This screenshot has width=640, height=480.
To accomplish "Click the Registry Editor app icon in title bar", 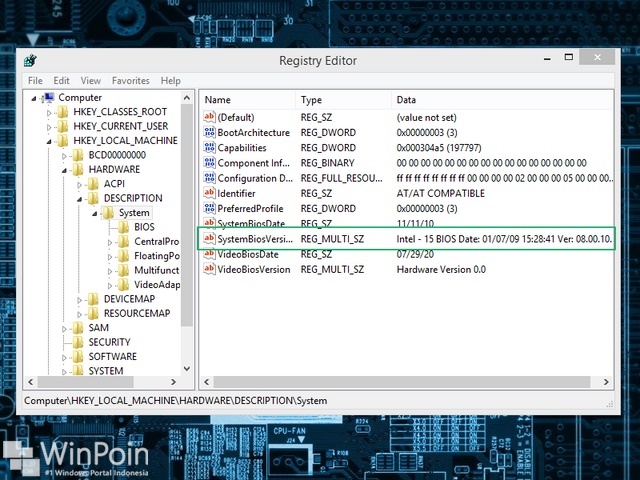I will 30,60.
